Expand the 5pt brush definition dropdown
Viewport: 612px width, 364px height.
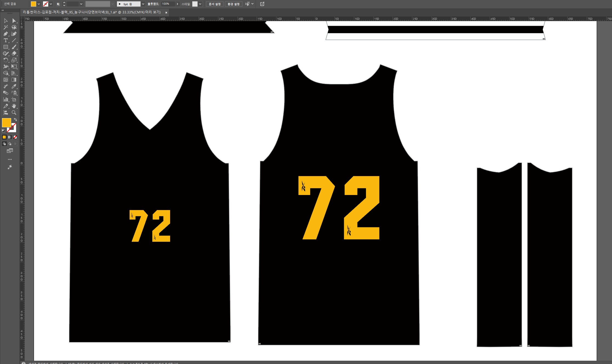tap(143, 4)
